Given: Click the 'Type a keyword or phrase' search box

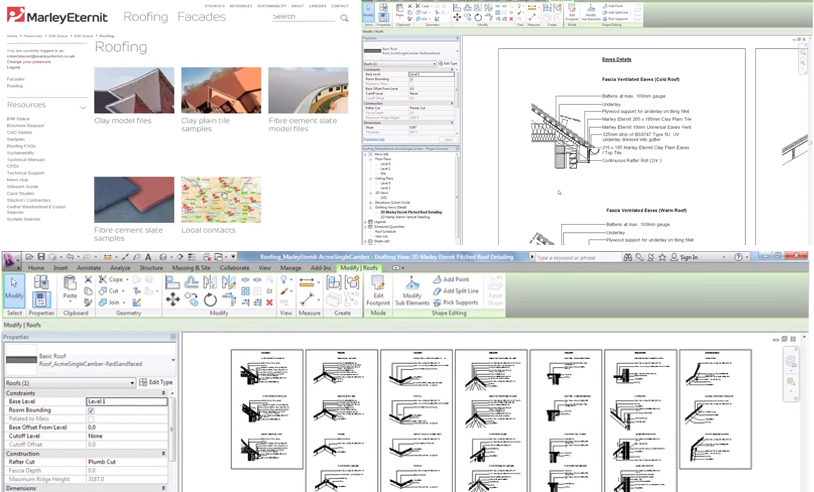Looking at the screenshot, I should point(577,257).
